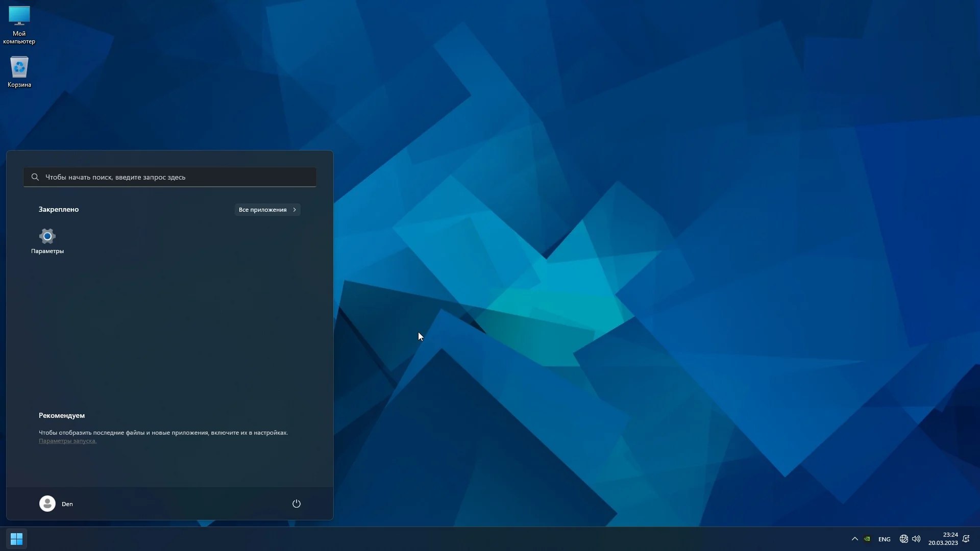Screen dimensions: 980x551
Task: Click the Den account name
Action: coord(67,504)
